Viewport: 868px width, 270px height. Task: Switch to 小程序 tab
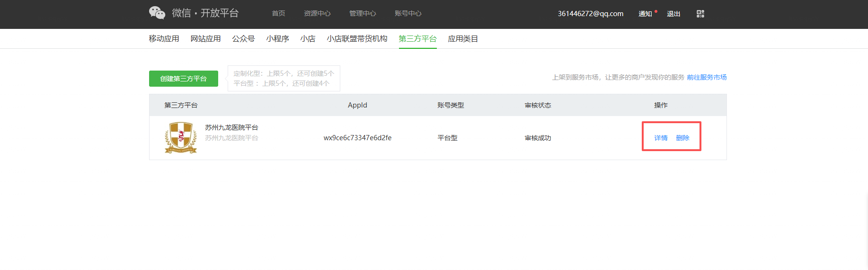click(277, 39)
